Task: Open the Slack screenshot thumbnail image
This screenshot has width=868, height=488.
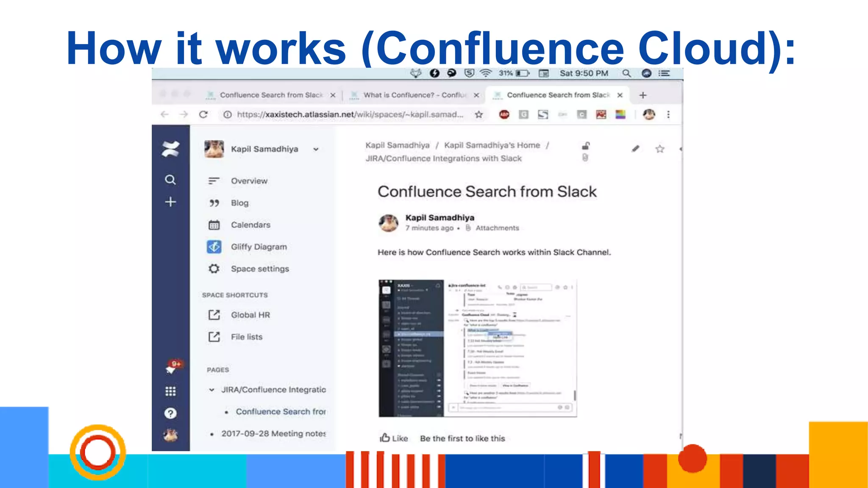Action: pos(478,348)
